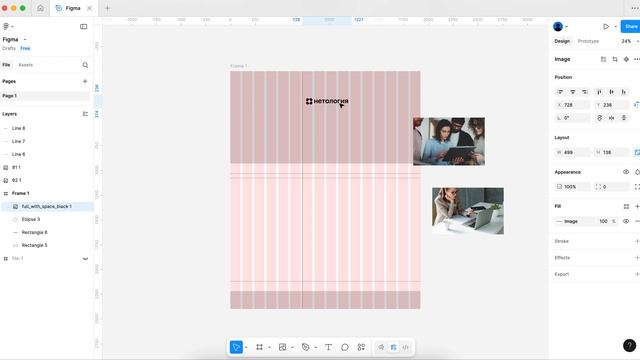Viewport: 640px width, 360px height.
Task: Toggle layer visibility eye in Appearance
Action: pos(626,172)
